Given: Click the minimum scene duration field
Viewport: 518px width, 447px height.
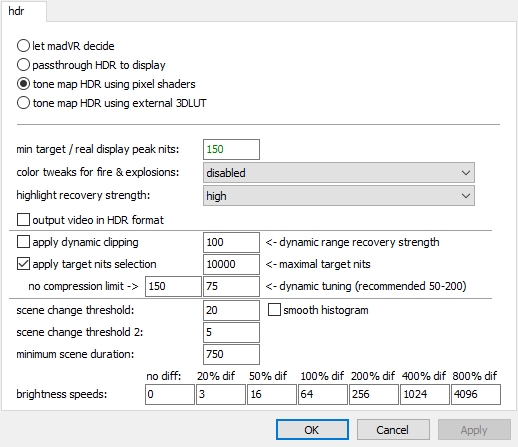Looking at the screenshot, I should click(231, 354).
